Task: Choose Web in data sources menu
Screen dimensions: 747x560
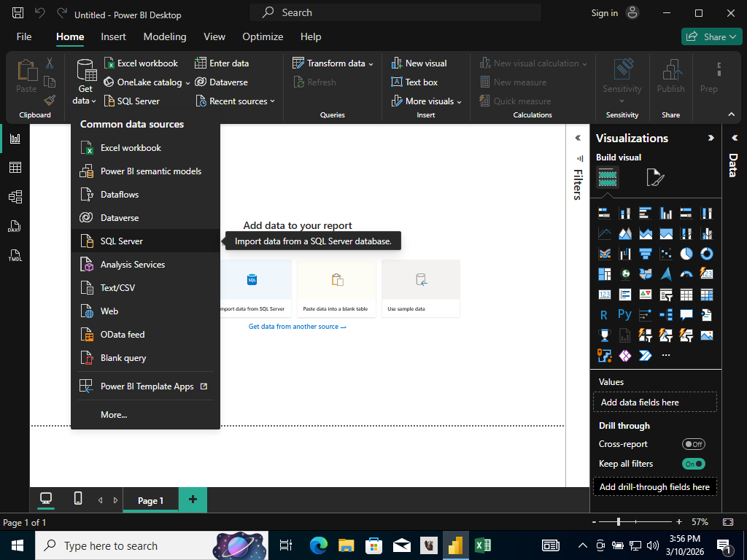Action: [x=145, y=311]
